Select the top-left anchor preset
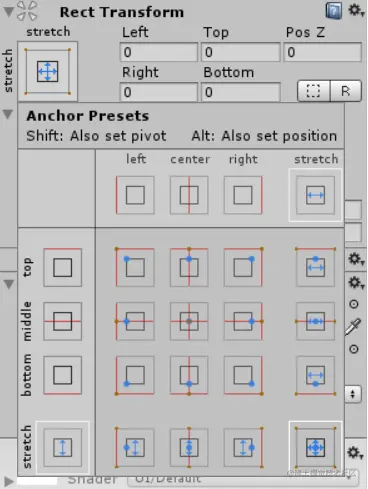The image size is (368, 489). coord(135,267)
